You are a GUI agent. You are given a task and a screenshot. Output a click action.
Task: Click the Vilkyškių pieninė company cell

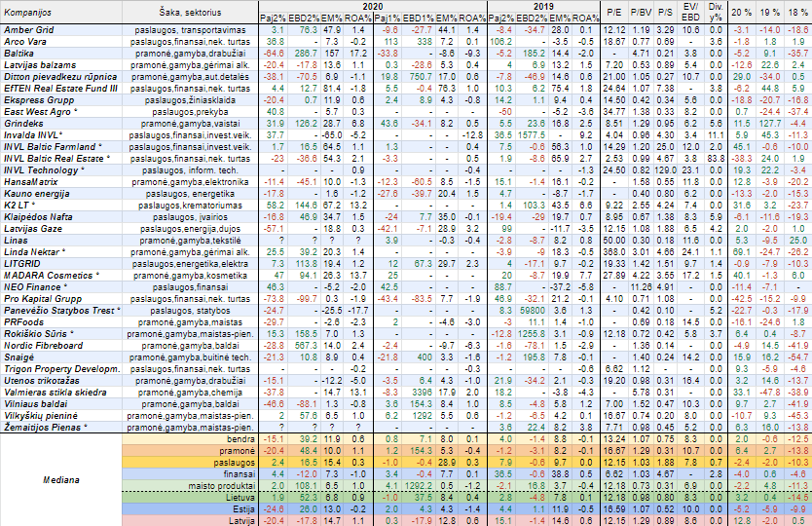coord(40,416)
